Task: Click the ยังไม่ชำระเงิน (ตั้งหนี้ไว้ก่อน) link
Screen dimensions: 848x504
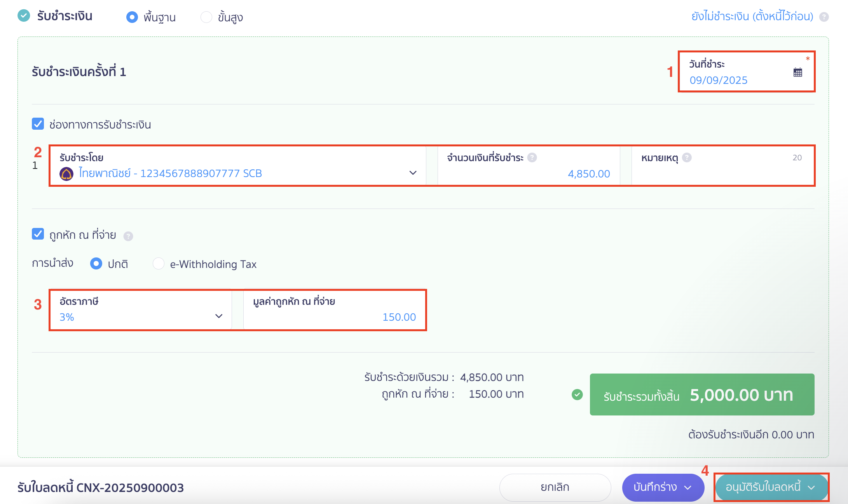Action: 752,16
